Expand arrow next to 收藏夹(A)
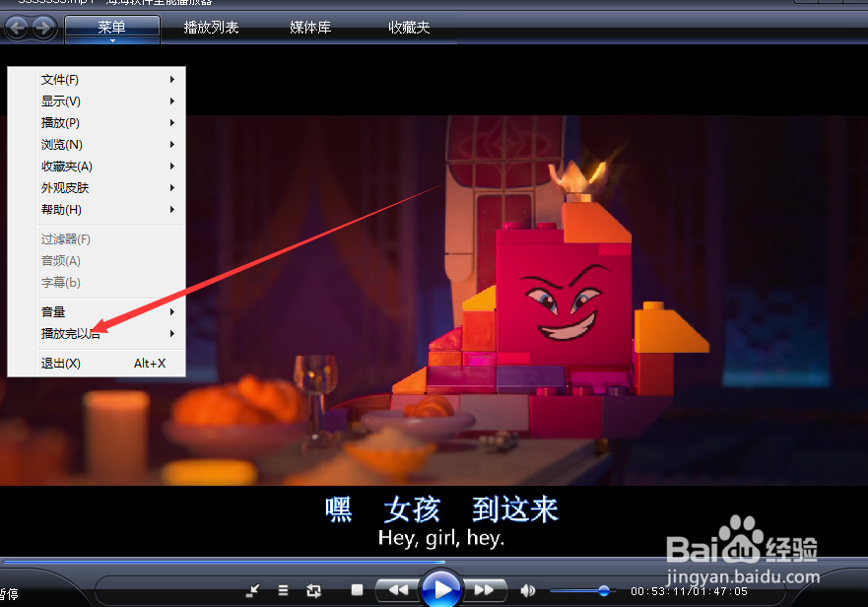Viewport: 868px width, 607px height. coord(172,167)
